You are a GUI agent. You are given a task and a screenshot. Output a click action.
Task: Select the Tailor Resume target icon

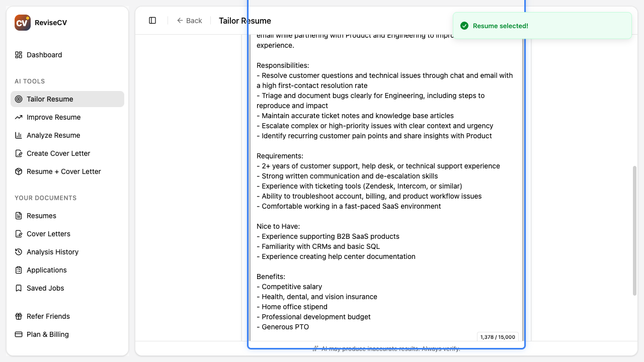click(x=19, y=99)
